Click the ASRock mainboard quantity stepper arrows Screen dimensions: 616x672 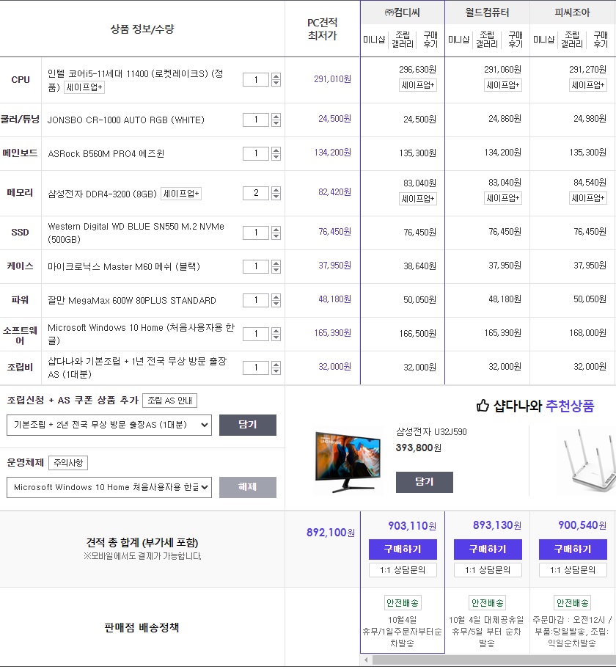[276, 153]
